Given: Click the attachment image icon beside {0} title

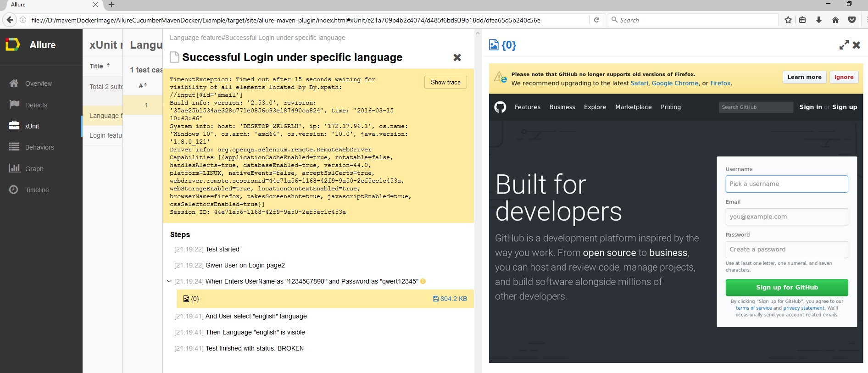Looking at the screenshot, I should point(494,45).
